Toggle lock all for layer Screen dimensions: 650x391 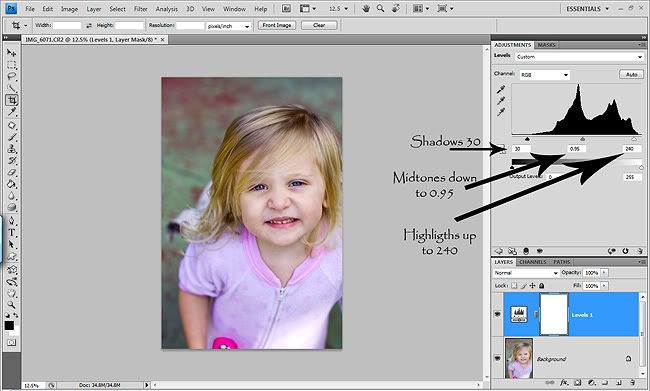click(541, 286)
